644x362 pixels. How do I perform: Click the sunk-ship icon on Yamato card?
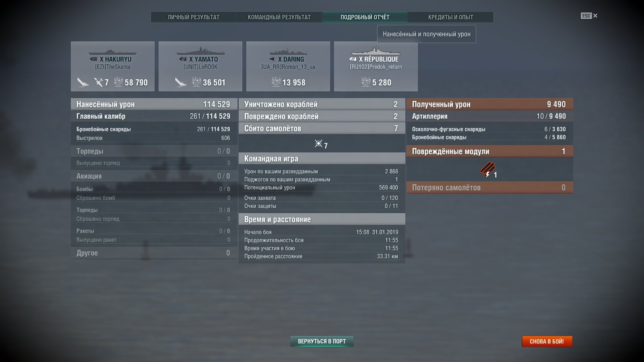point(181,82)
